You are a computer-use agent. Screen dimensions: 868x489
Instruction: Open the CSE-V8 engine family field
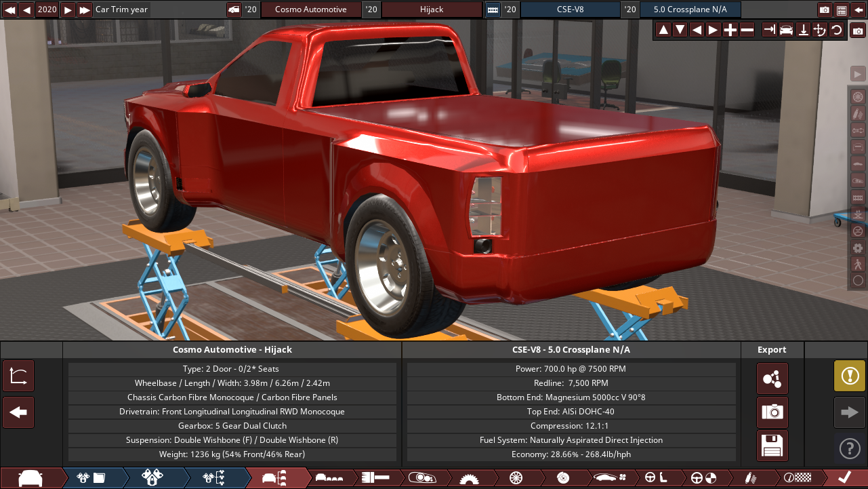tap(570, 9)
